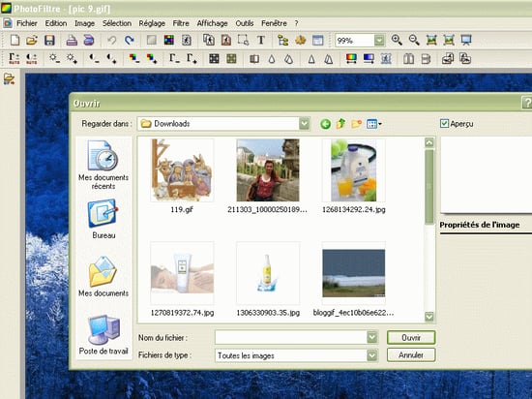The width and height of the screenshot is (532, 399).
Task: Expand the Nom du fichier dropdown arrow
Action: (372, 338)
